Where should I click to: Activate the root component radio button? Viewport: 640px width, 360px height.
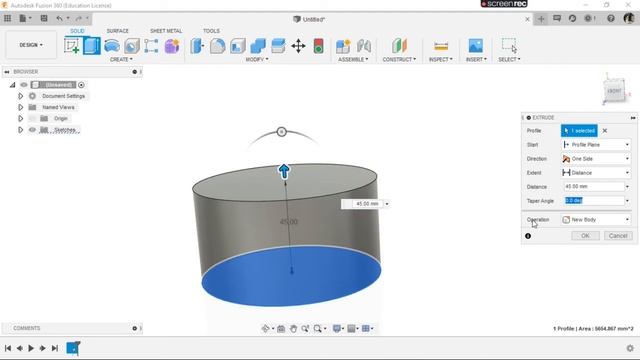(81, 85)
